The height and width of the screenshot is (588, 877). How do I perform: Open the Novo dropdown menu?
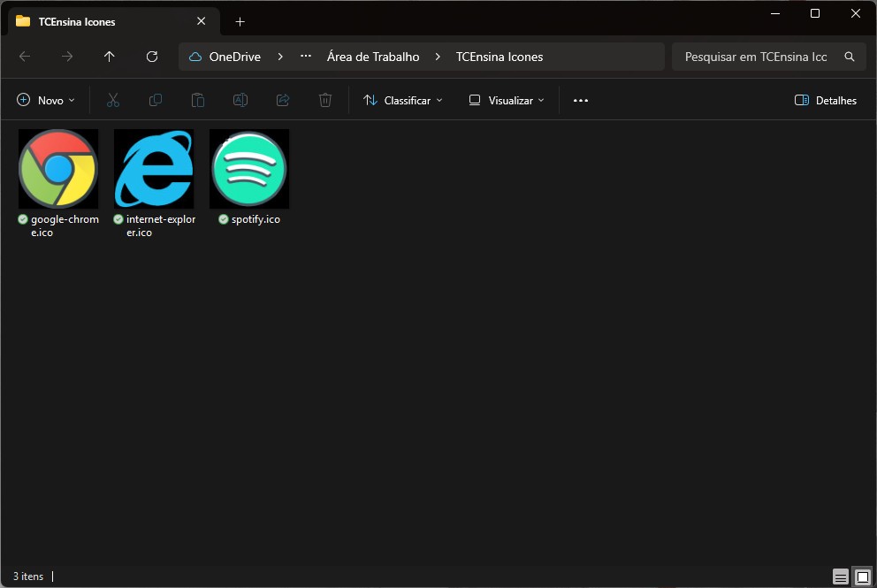46,101
